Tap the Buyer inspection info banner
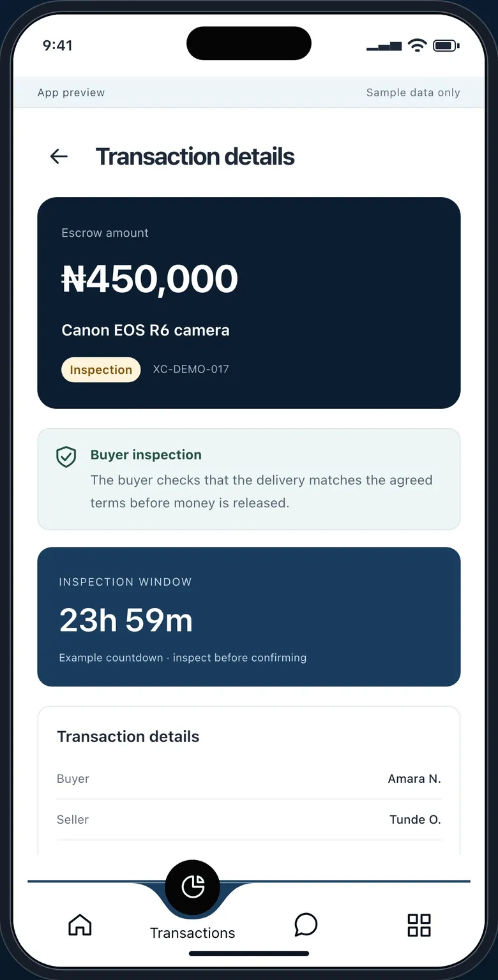Screen dimensions: 498x980 [249, 479]
